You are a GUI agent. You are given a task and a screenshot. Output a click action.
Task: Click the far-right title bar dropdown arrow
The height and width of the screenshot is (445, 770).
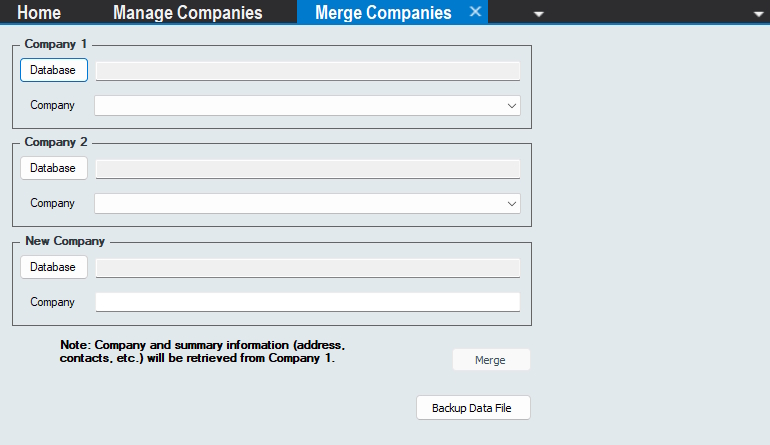(x=758, y=14)
